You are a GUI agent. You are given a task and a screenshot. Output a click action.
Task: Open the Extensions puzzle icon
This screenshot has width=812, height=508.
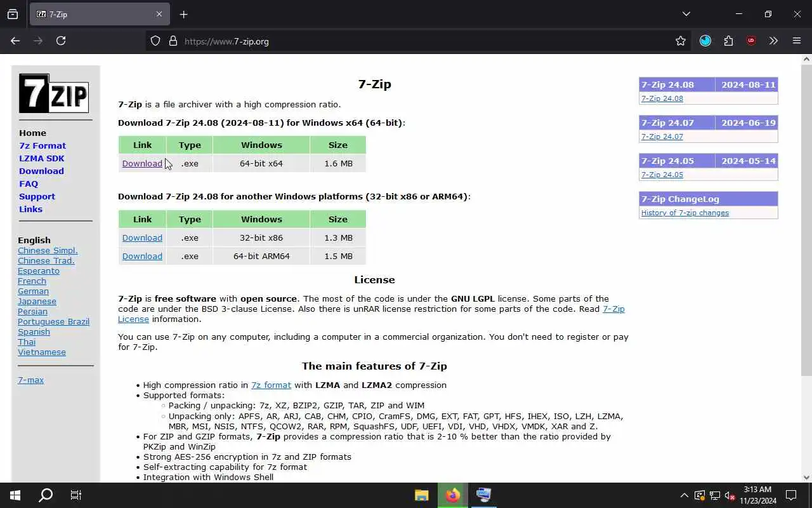click(x=728, y=41)
